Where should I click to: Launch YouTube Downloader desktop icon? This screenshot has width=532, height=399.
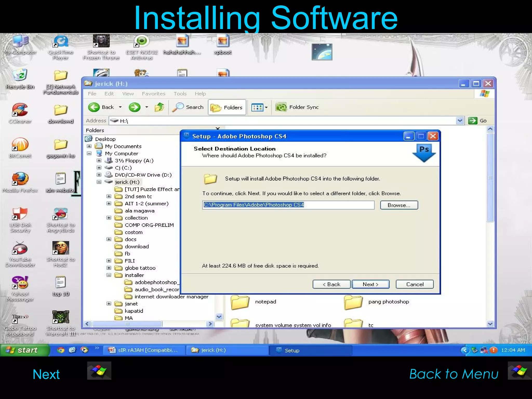[x=20, y=254]
